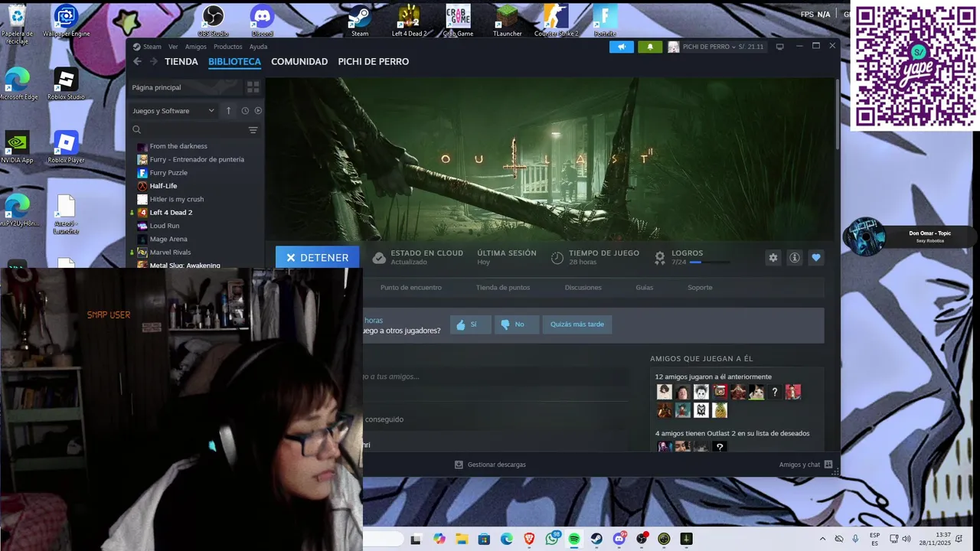Open WhatsApp from the taskbar
Viewport: 980px width, 551px height.
click(x=552, y=539)
